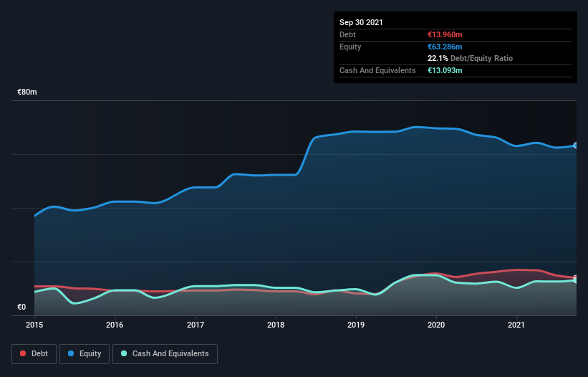Screen dimensions: 588x377
Task: Click the 2021 x-axis year label
Action: [x=517, y=325]
